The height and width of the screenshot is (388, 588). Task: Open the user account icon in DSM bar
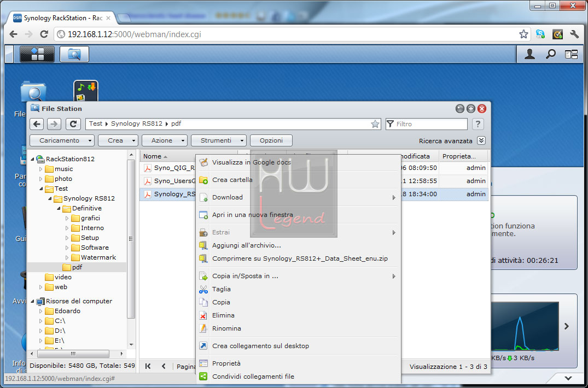click(x=529, y=54)
